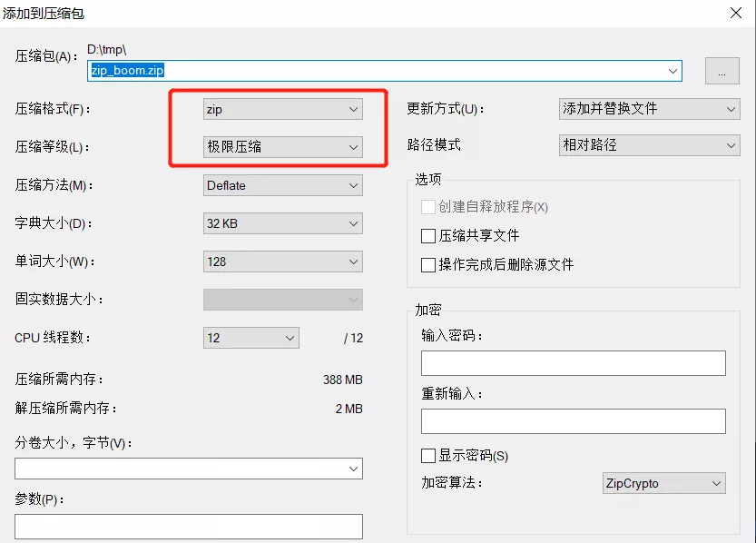Viewport: 756px width, 543px height.
Task: Open the CPU 线程数 dropdown
Action: (251, 338)
